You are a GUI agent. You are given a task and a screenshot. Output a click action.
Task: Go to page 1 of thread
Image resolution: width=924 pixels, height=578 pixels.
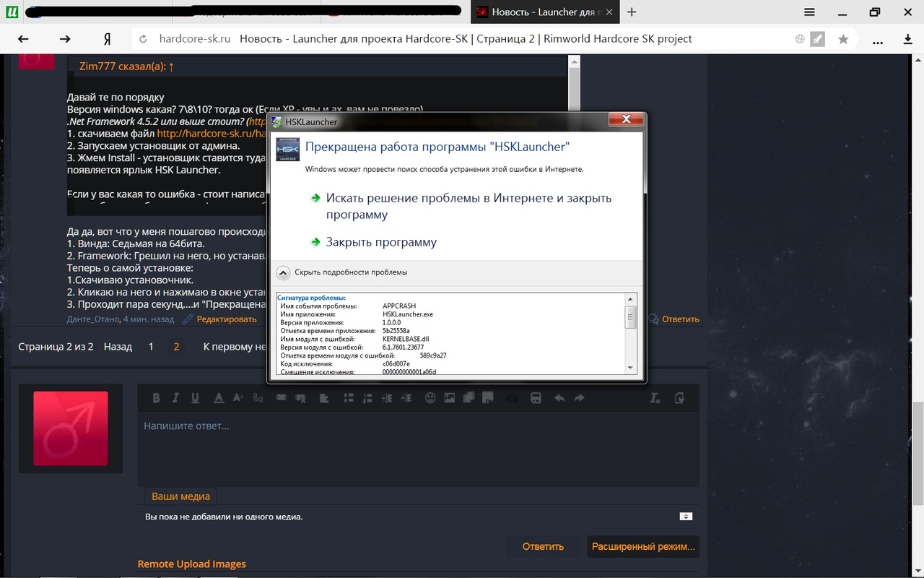point(151,347)
